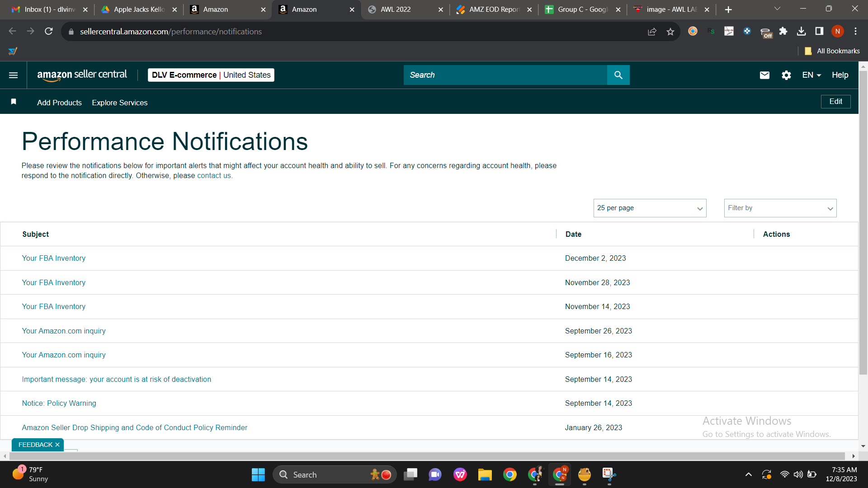Open the Help link

pos(840,75)
